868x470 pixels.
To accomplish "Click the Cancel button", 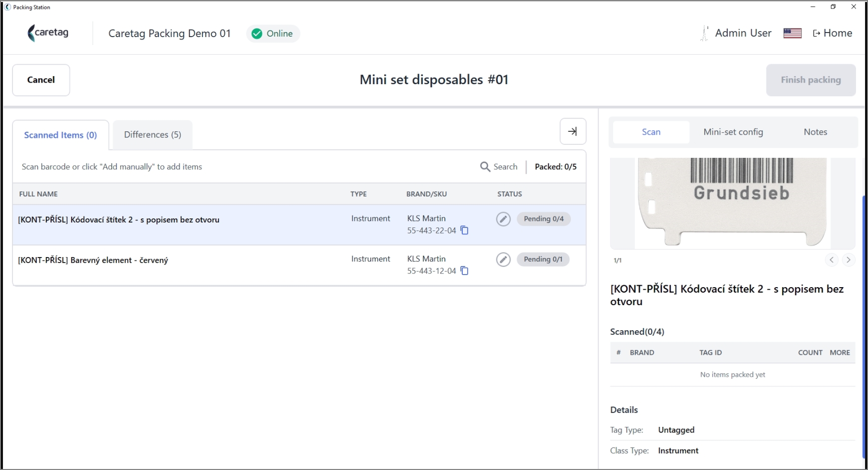I will pos(41,80).
